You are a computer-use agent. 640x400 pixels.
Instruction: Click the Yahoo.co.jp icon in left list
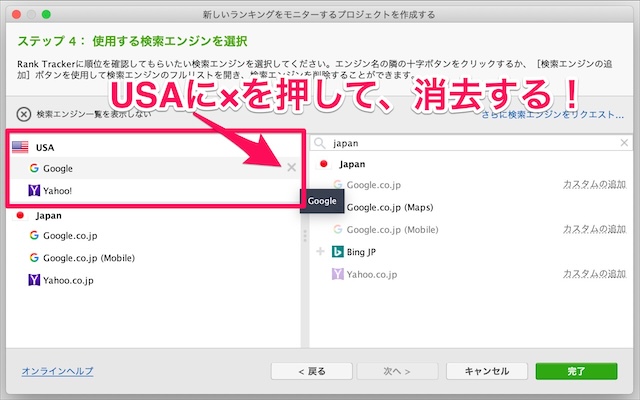[x=34, y=280]
